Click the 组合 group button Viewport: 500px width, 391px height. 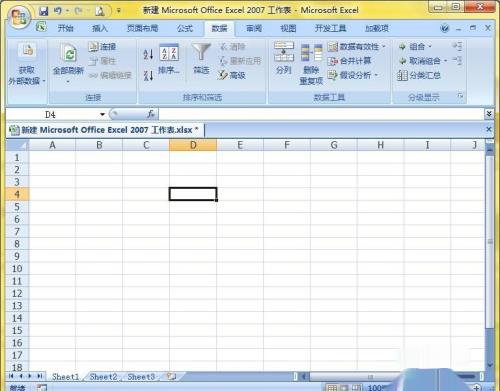pos(412,47)
